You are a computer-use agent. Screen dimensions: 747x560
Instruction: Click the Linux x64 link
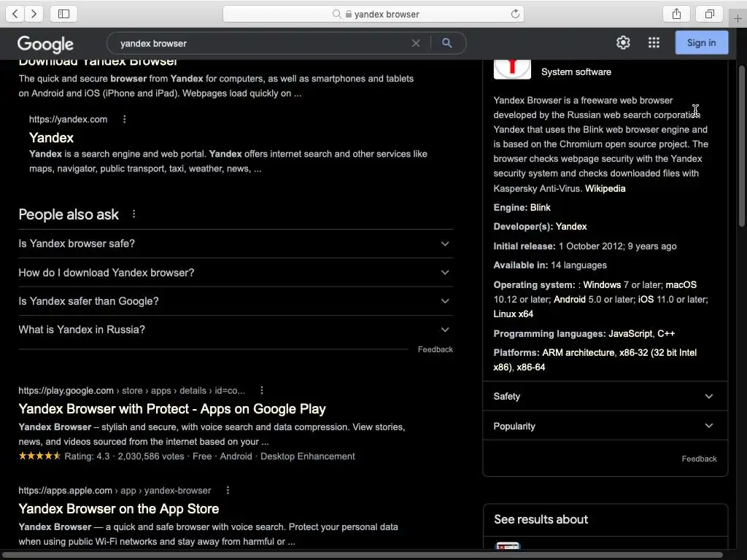click(513, 314)
